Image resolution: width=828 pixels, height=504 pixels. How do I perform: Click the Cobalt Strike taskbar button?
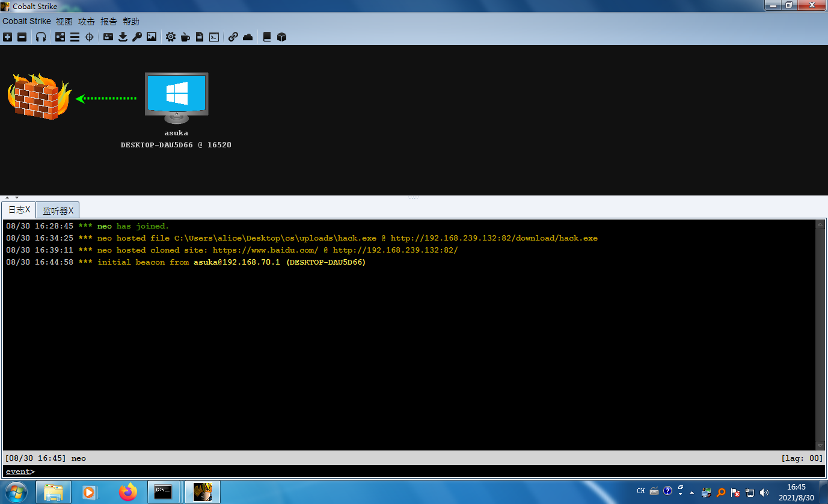pos(202,492)
